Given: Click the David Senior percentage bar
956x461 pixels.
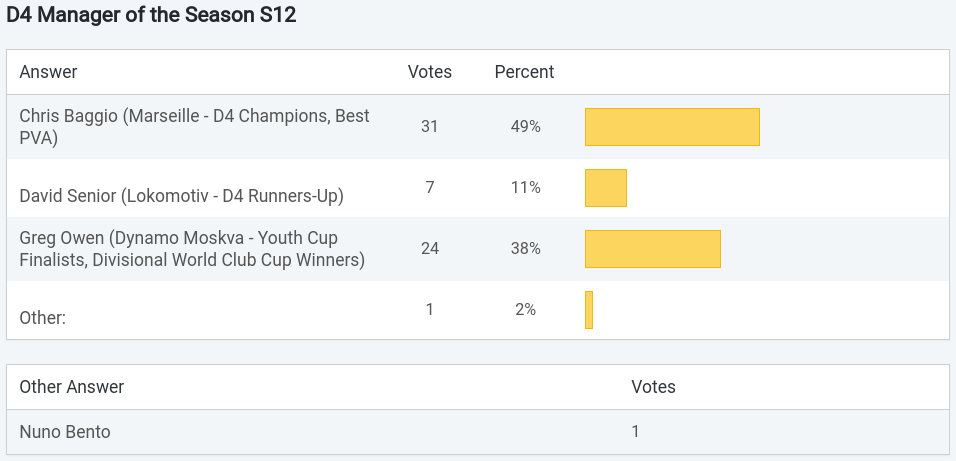Looking at the screenshot, I should pyautogui.click(x=606, y=188).
